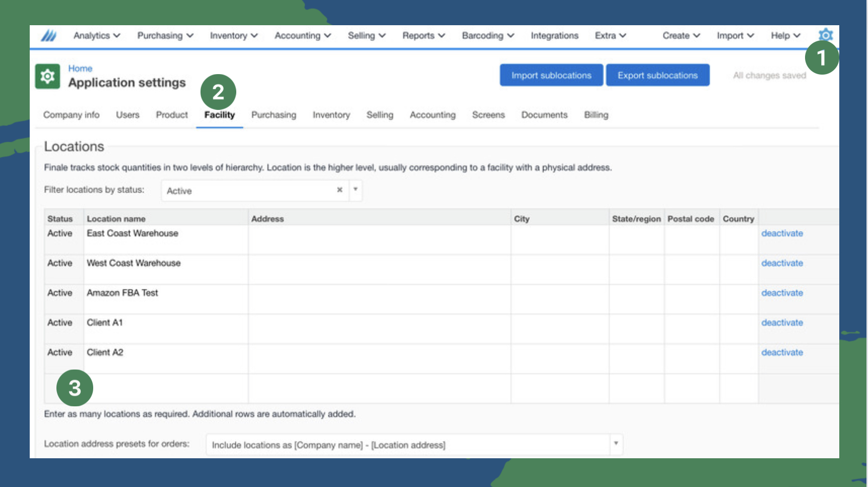Select the West Coast Warehouse name cell
Image resolution: width=868 pixels, height=487 pixels.
point(166,269)
